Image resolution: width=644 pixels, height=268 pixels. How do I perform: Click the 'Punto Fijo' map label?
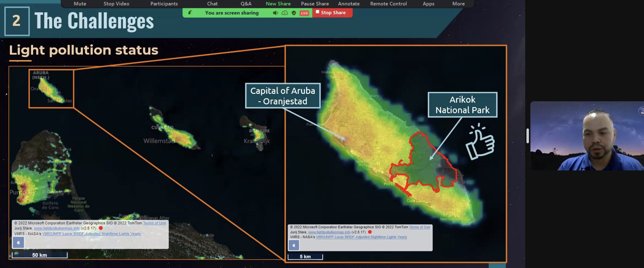[24, 192]
